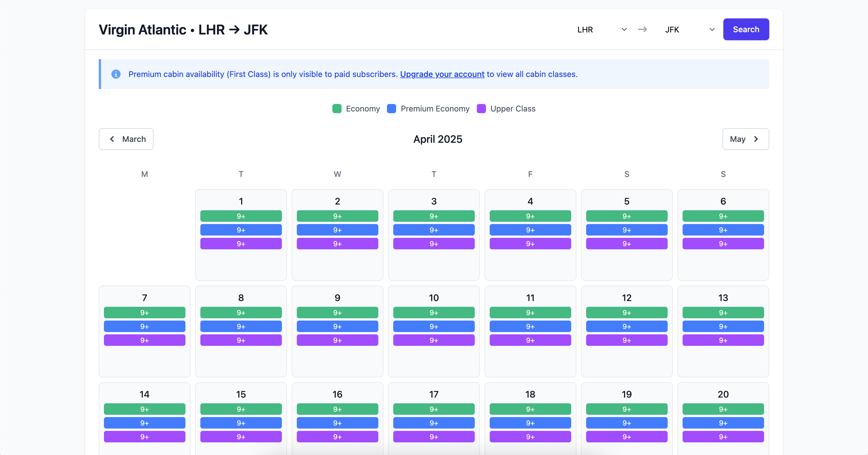Image resolution: width=868 pixels, height=455 pixels.
Task: Select April 13 Economy availability bar
Action: tap(723, 313)
